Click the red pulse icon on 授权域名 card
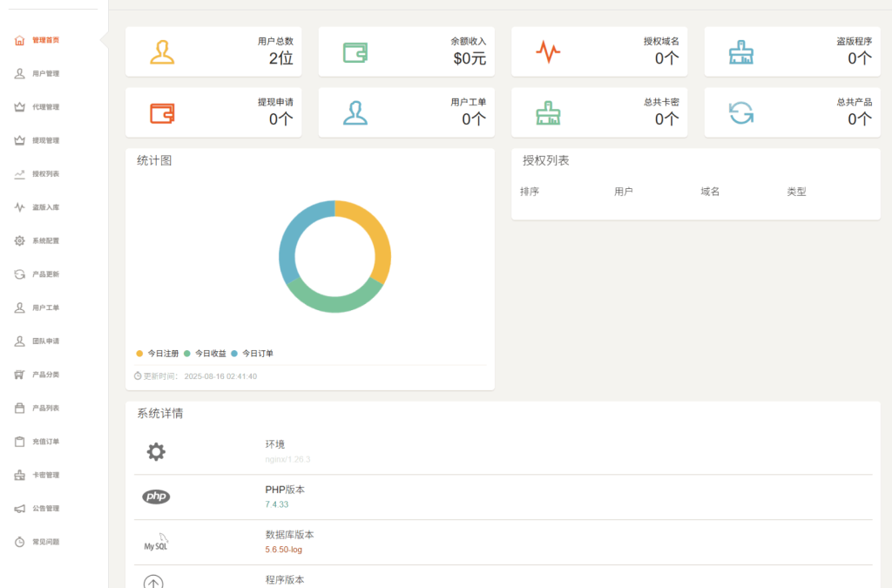892x588 pixels. [x=549, y=51]
